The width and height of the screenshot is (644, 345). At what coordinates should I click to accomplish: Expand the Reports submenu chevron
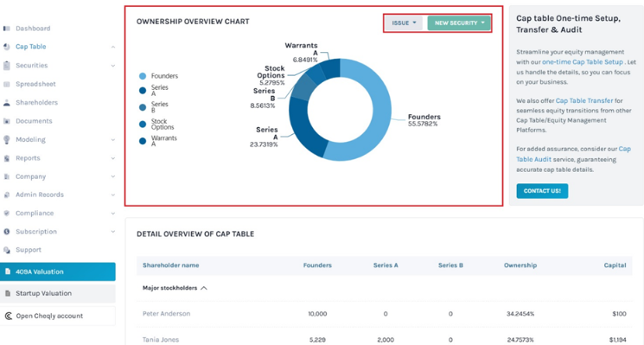pyautogui.click(x=113, y=158)
